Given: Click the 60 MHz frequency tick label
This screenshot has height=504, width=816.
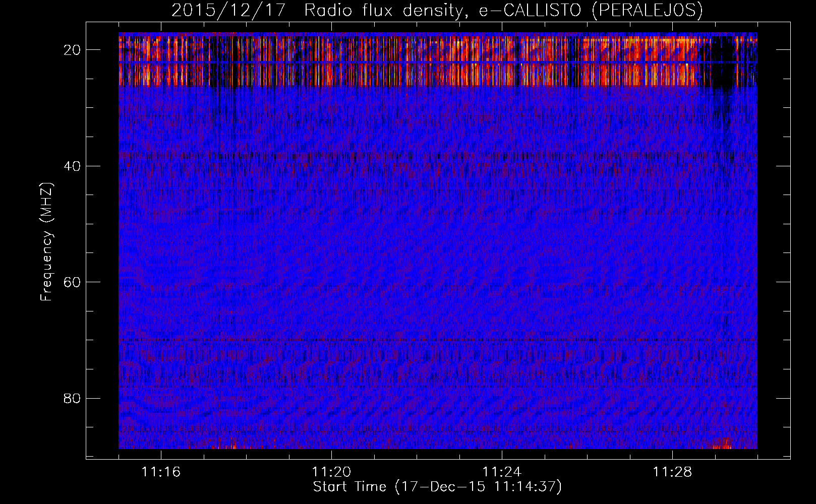Looking at the screenshot, I should (72, 282).
